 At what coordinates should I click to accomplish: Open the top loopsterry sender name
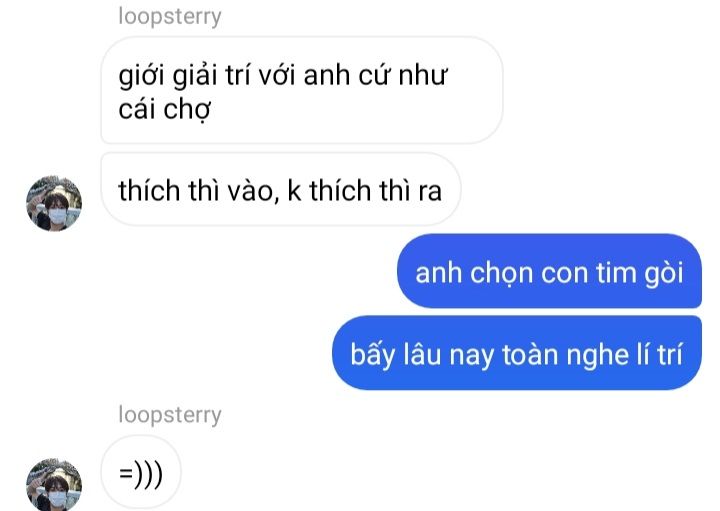(170, 17)
